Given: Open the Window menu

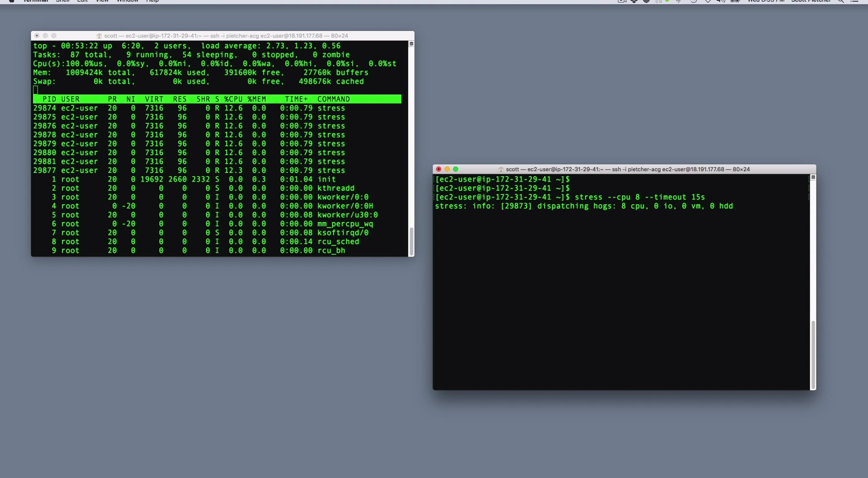Looking at the screenshot, I should coord(127,1).
